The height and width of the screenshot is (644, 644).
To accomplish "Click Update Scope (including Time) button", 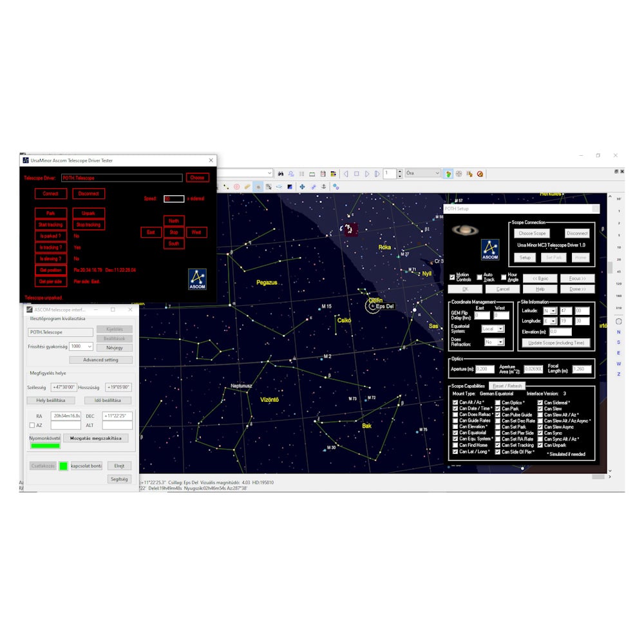I will [x=556, y=343].
